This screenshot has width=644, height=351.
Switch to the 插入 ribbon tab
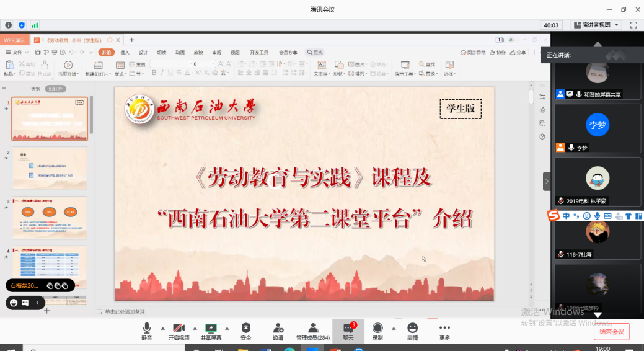click(x=125, y=52)
